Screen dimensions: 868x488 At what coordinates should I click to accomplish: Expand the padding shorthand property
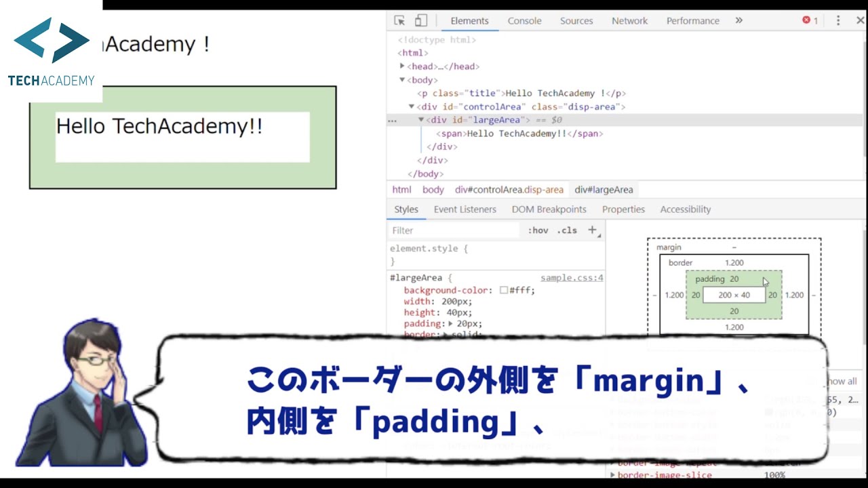[x=450, y=323]
